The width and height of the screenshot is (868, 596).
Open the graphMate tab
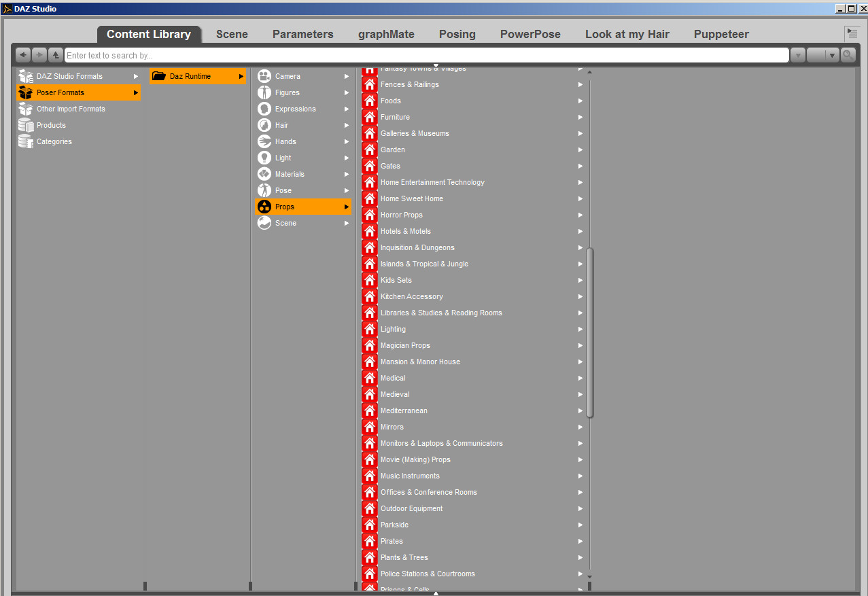coord(386,34)
